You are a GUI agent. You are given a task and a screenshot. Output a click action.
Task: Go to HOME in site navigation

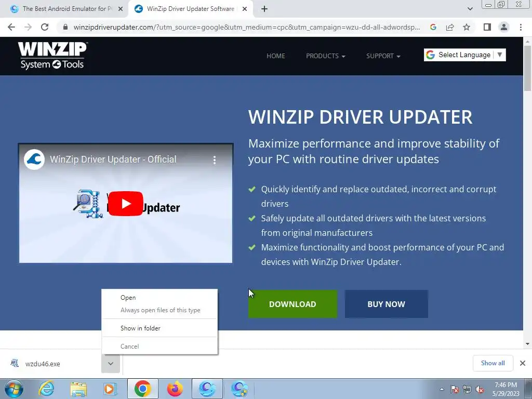coord(275,56)
